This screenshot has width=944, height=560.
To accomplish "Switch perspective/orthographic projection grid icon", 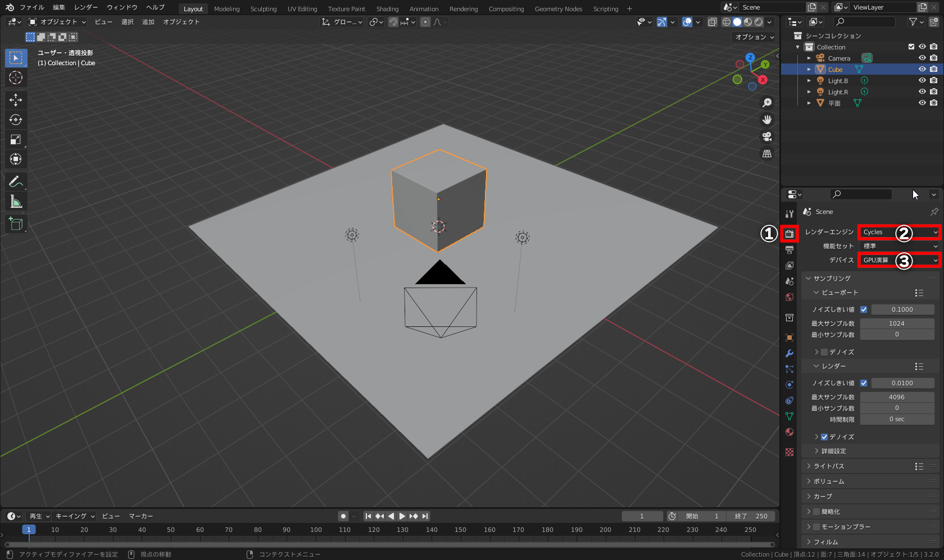I will (x=766, y=153).
